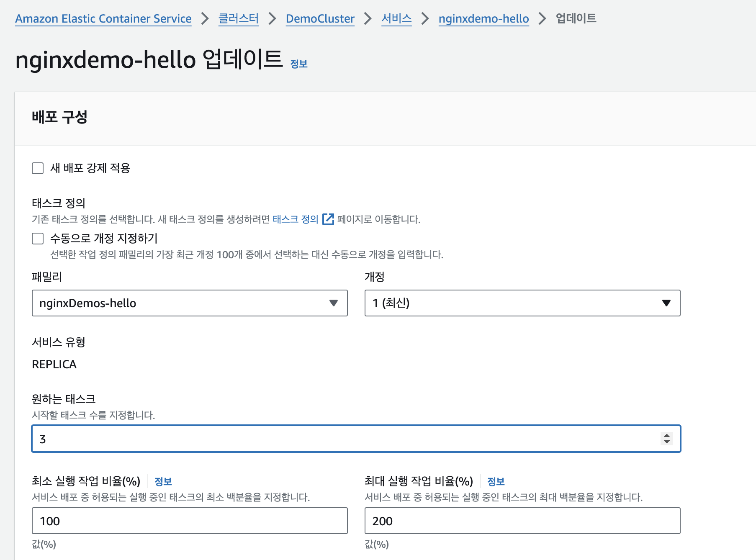Open 정보 link for 최소 실행 작업 비율

point(163,482)
